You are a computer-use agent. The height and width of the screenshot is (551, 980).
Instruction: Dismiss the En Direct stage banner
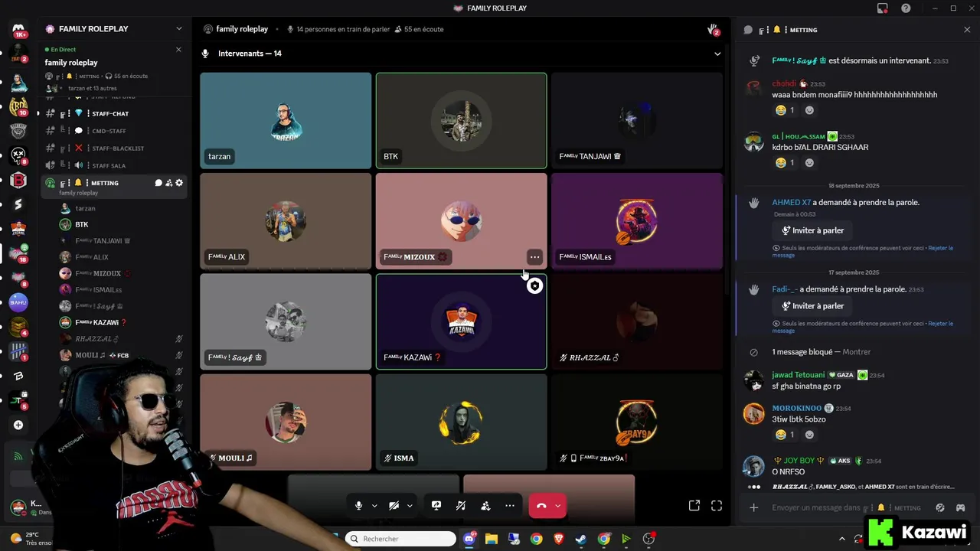(178, 49)
